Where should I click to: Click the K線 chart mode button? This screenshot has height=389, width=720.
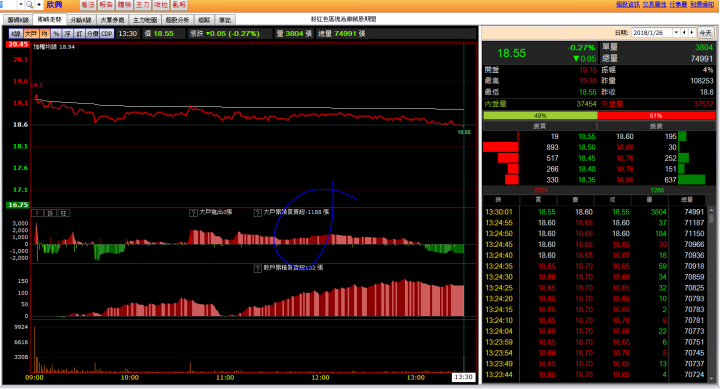16,34
